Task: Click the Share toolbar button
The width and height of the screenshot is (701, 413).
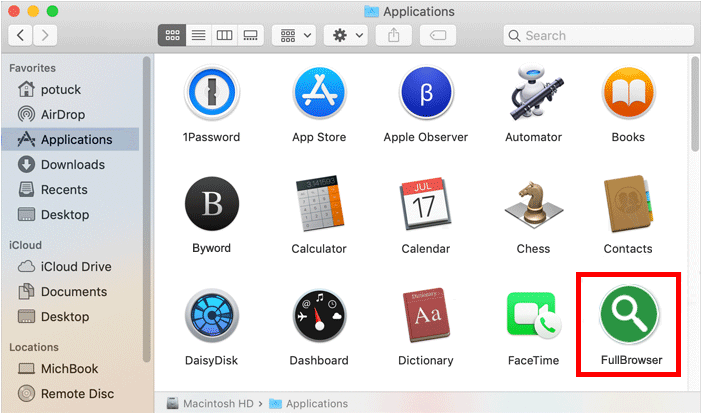Action: (x=393, y=35)
